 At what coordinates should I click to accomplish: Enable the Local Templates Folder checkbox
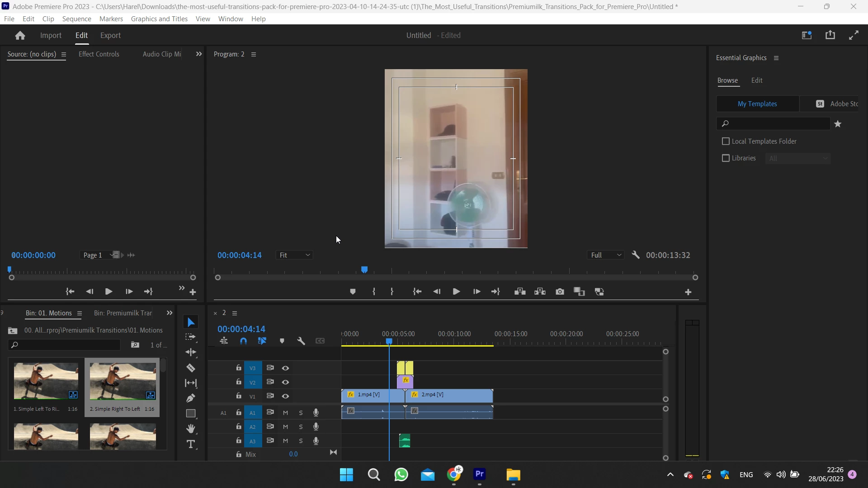coord(726,141)
